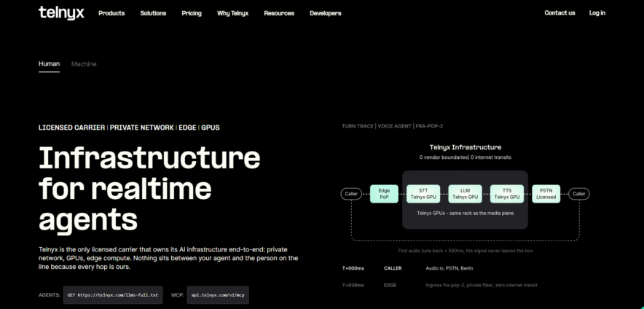Click the '0 vendor boundaries | 0 internet transits' text
644x309 pixels.
click(x=466, y=157)
